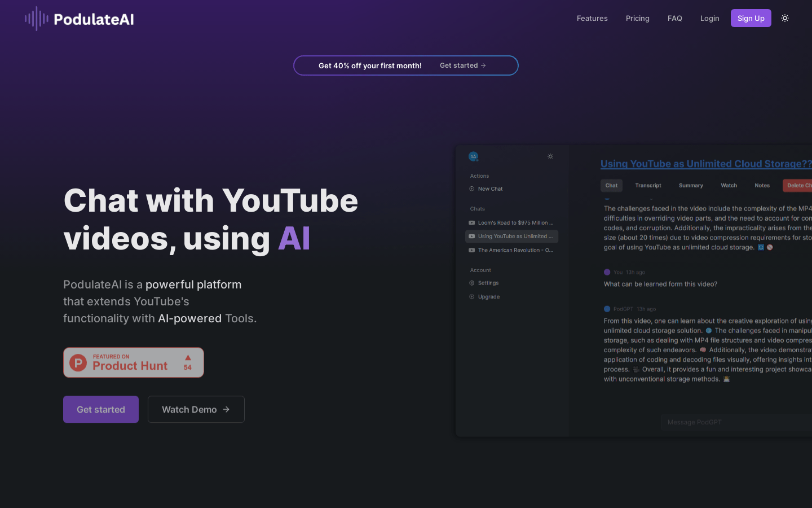Screen dimensions: 812x508
Task: Click Get started in the promo banner
Action: pyautogui.click(x=462, y=65)
